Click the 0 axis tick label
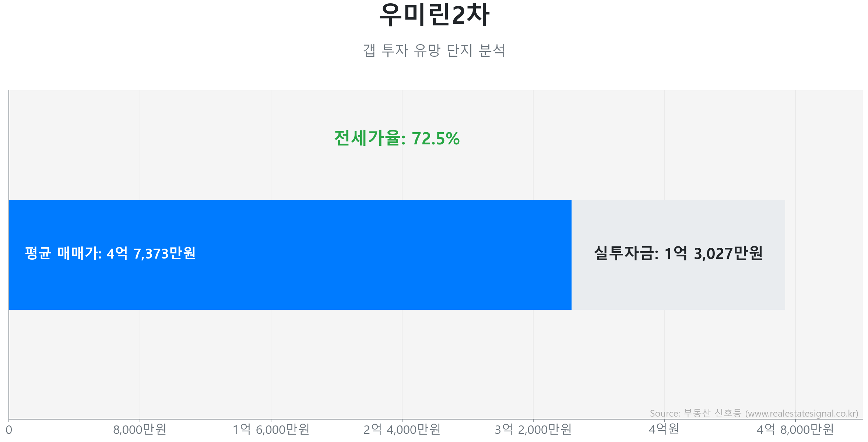This screenshot has height=442, width=868. pos(9,430)
